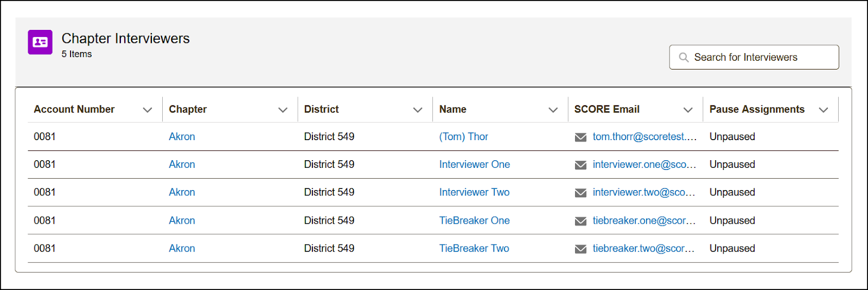Open Akron chapter link in first row
This screenshot has height=290, width=868.
[182, 137]
